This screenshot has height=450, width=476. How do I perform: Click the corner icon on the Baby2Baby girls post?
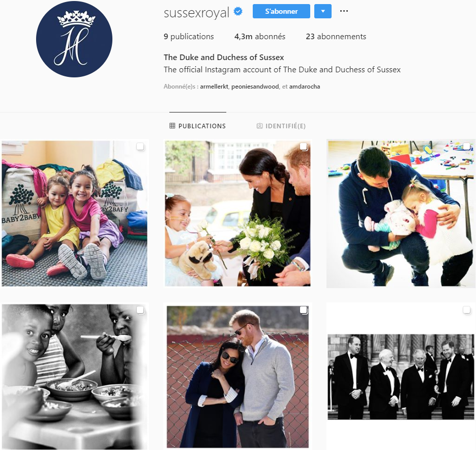click(140, 147)
